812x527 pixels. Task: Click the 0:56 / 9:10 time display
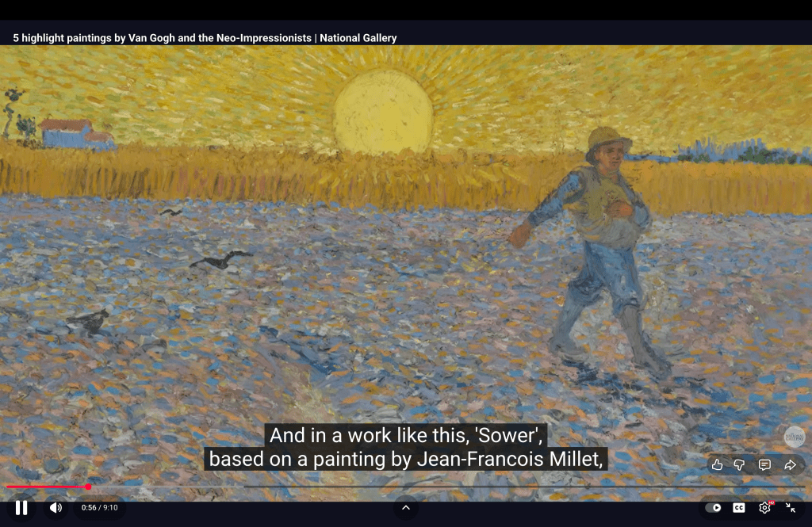(99, 507)
